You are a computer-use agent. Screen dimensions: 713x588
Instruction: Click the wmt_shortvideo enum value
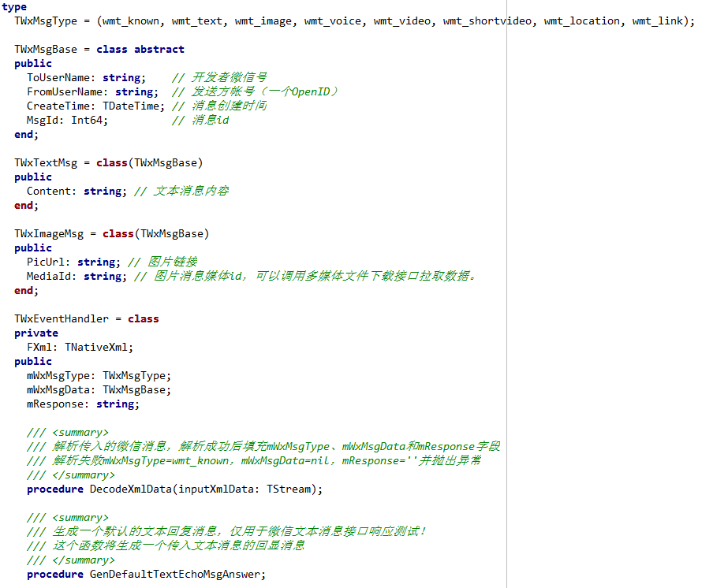(x=487, y=21)
